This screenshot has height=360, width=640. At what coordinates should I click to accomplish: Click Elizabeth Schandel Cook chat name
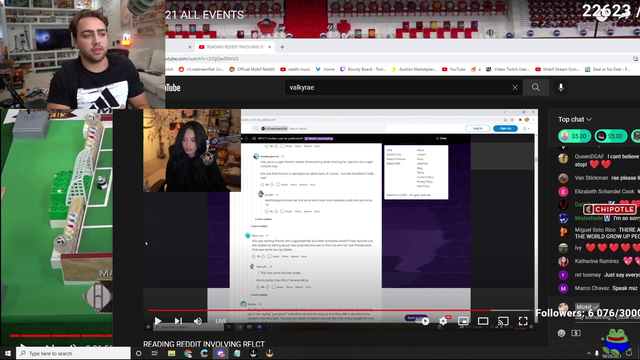point(604,191)
